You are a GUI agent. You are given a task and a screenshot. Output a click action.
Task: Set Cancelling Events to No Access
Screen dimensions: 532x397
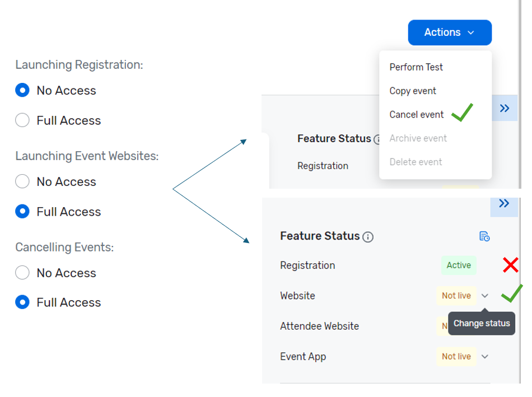pos(22,273)
